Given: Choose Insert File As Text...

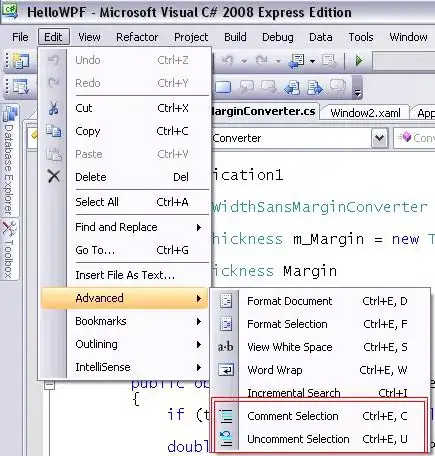Looking at the screenshot, I should click(x=125, y=275).
